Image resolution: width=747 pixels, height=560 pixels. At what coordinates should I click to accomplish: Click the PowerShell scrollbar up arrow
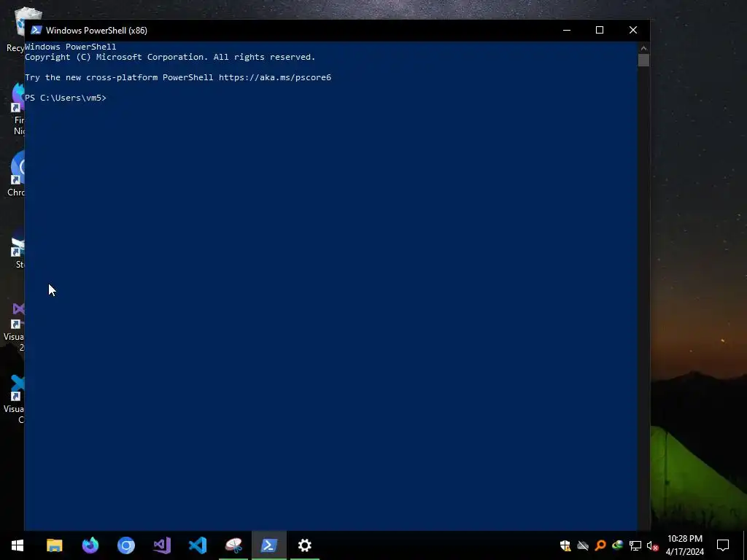tap(643, 47)
